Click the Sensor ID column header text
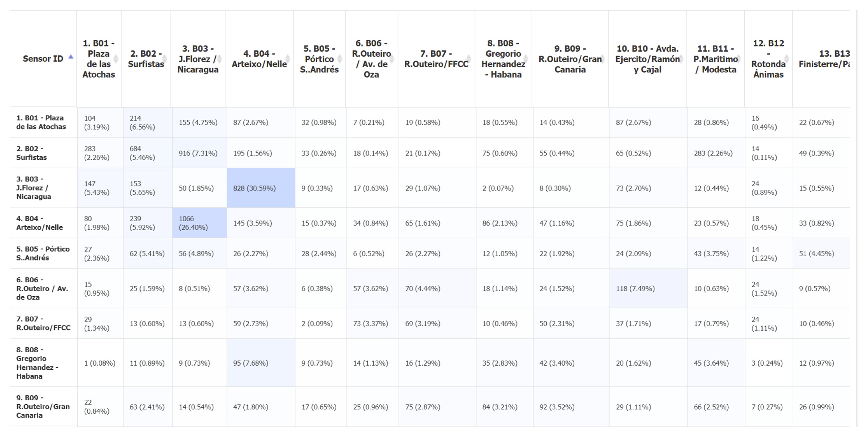The image size is (868, 436). click(x=43, y=59)
